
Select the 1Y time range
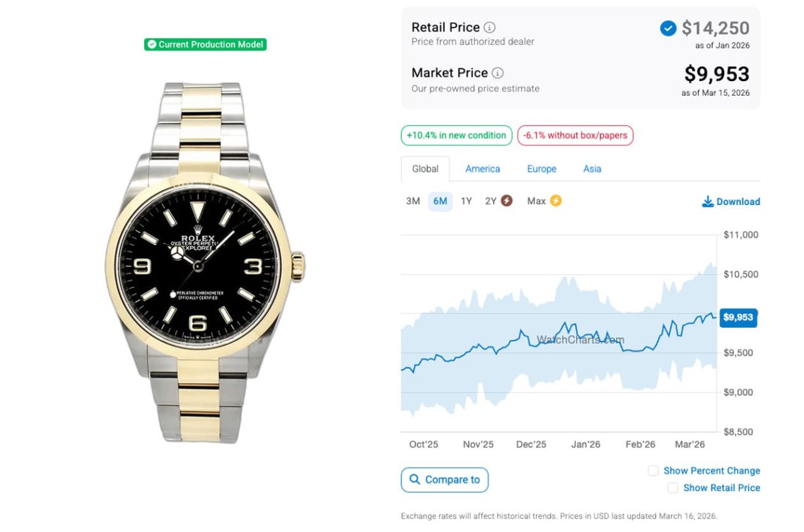coord(466,202)
